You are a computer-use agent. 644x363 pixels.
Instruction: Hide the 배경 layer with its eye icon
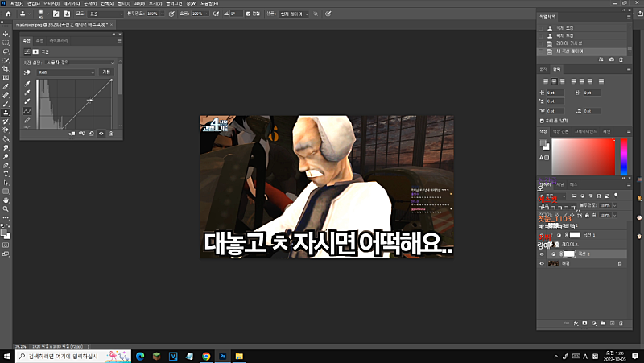pos(541,263)
